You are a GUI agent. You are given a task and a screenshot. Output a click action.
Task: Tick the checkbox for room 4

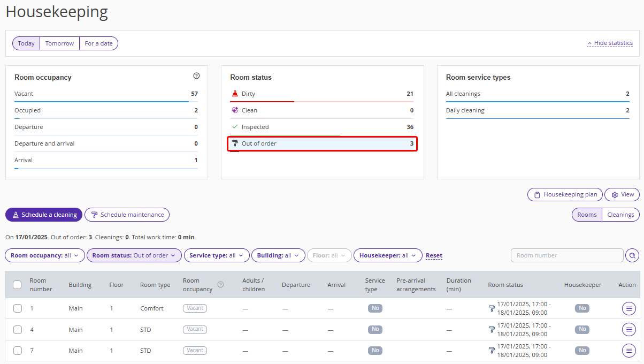pyautogui.click(x=18, y=330)
